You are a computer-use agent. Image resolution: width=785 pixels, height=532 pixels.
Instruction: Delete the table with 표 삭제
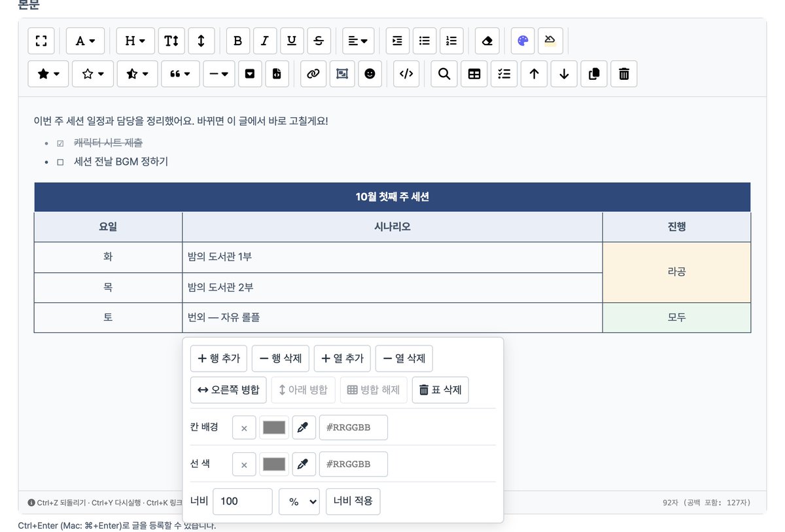(440, 390)
